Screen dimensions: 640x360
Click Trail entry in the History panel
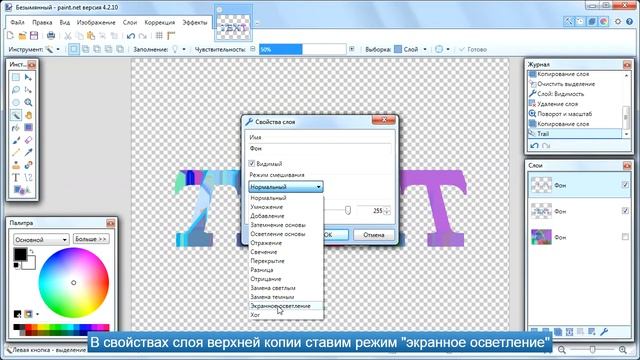pos(575,133)
